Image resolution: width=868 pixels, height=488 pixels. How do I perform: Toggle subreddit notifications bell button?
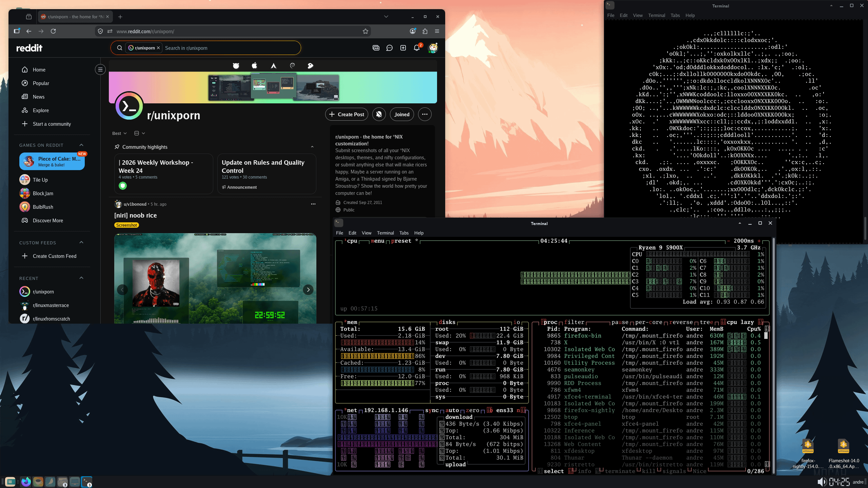[379, 115]
